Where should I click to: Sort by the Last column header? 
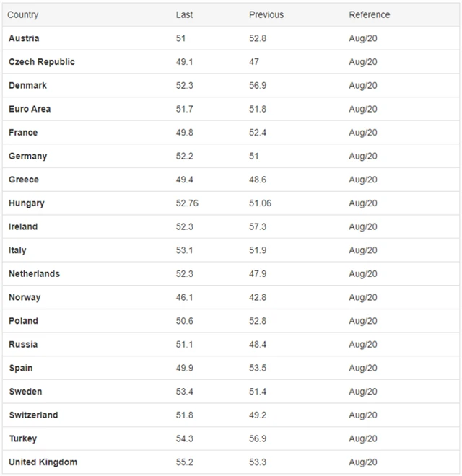click(x=184, y=14)
